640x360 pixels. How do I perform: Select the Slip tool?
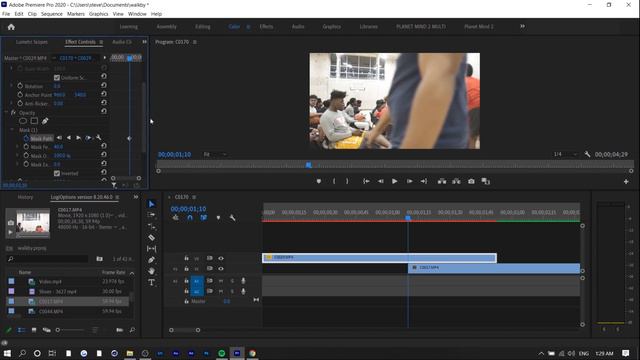pos(151,249)
